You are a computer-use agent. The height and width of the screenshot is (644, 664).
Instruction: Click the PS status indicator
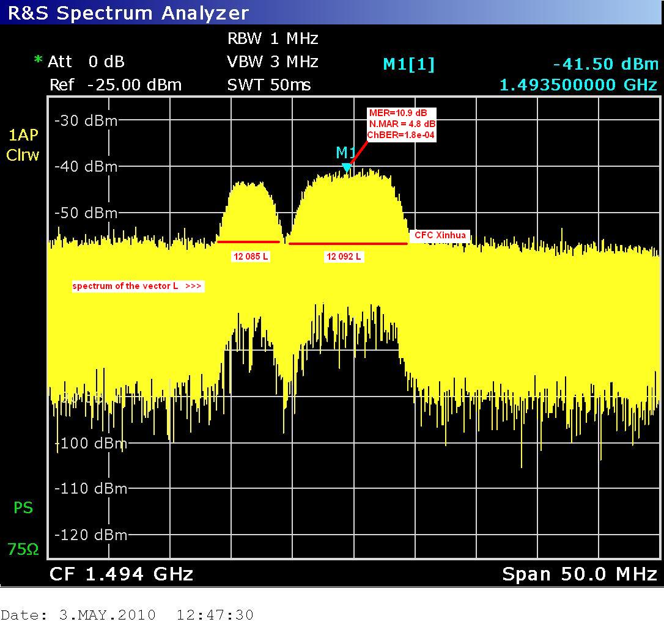[23, 508]
